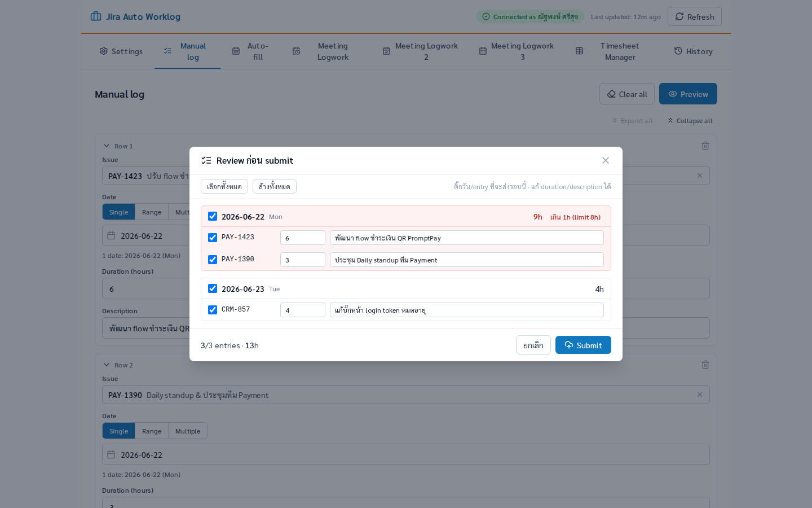Click the Manual log heading
This screenshot has height=508, width=812.
120,94
